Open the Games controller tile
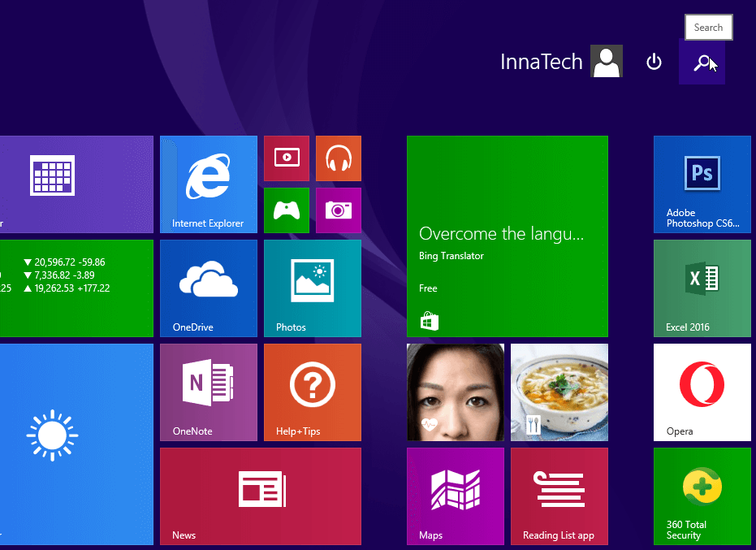This screenshot has height=550, width=756. click(287, 210)
